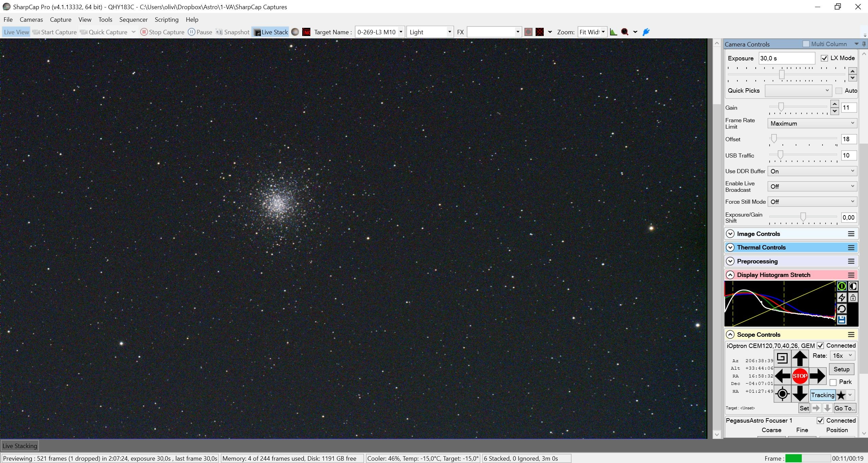Image resolution: width=868 pixels, height=463 pixels.
Task: Click the Setup button
Action: tap(842, 369)
